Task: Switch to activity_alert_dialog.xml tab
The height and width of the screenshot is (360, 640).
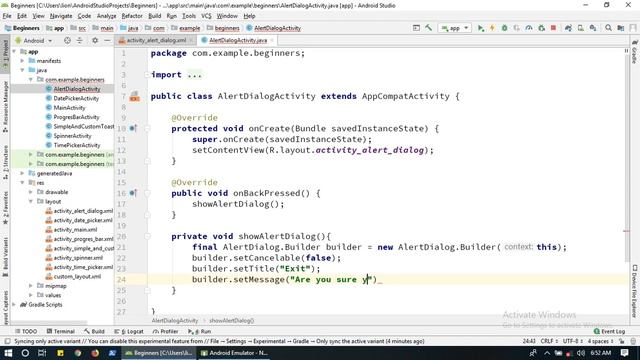Action: pyautogui.click(x=156, y=40)
